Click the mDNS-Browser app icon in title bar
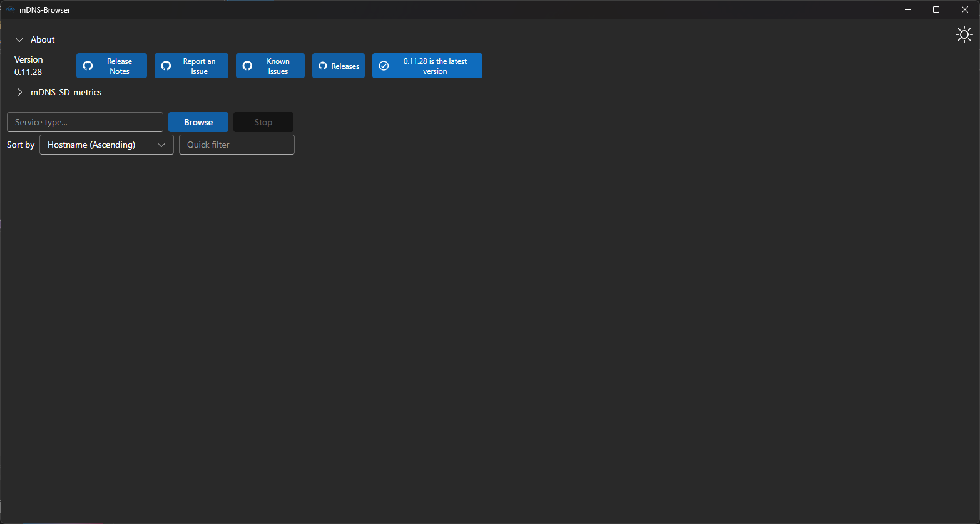980x524 pixels. click(x=10, y=9)
